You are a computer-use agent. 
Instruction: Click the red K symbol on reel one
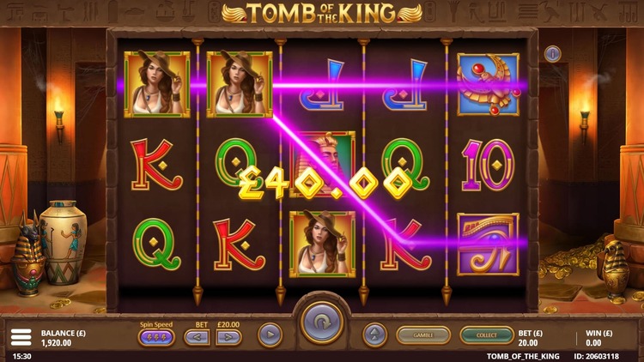pos(156,165)
